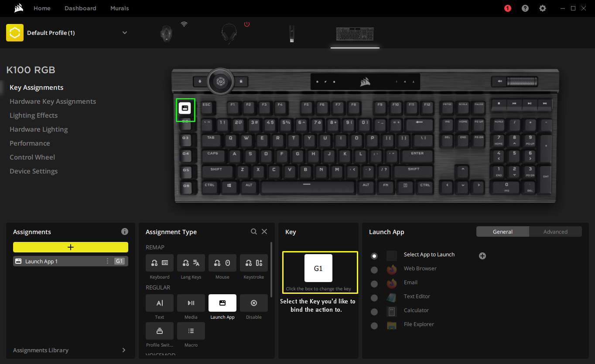Image resolution: width=595 pixels, height=364 pixels.
Task: Go to the Dashboard
Action: coord(80,8)
